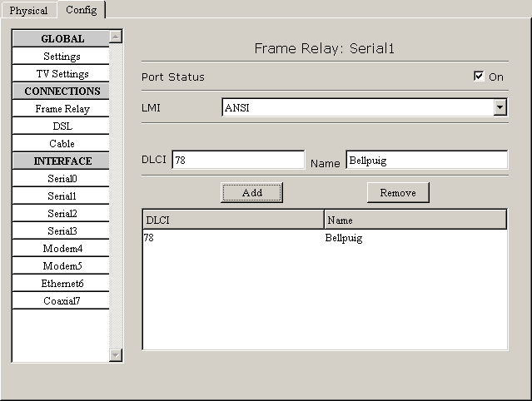Open the Modem4 interface
Screen dimensions: 532x401
pyautogui.click(x=62, y=249)
